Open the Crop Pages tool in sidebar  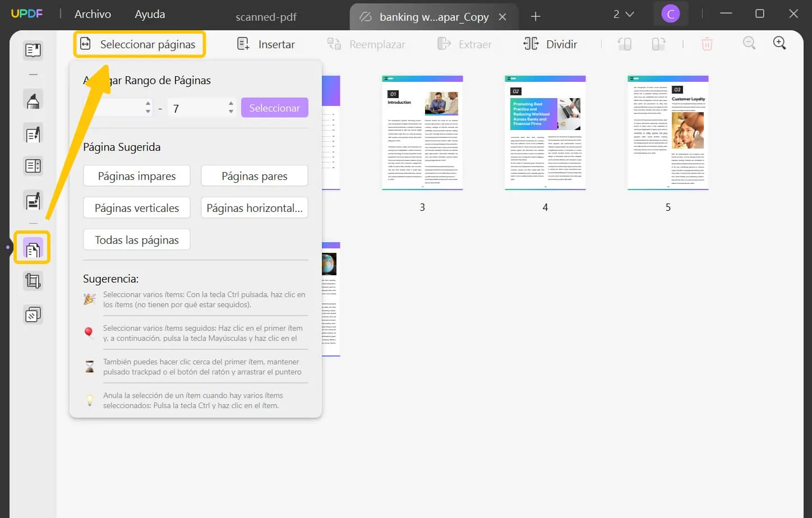pyautogui.click(x=33, y=281)
